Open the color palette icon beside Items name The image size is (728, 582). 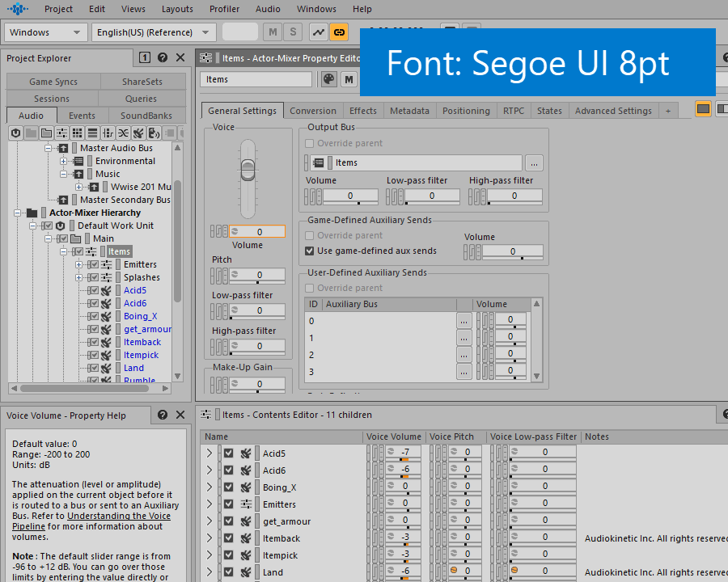point(328,79)
